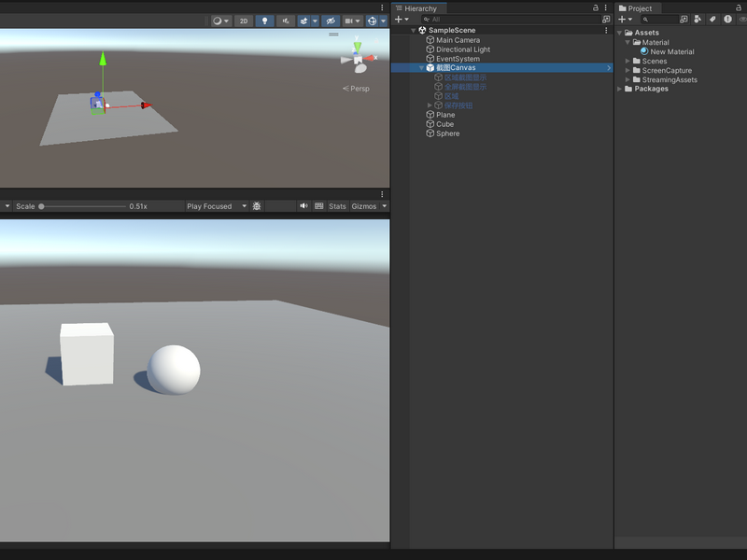This screenshot has width=747, height=560.
Task: Expand the StreamingAssets folder
Action: 627,79
